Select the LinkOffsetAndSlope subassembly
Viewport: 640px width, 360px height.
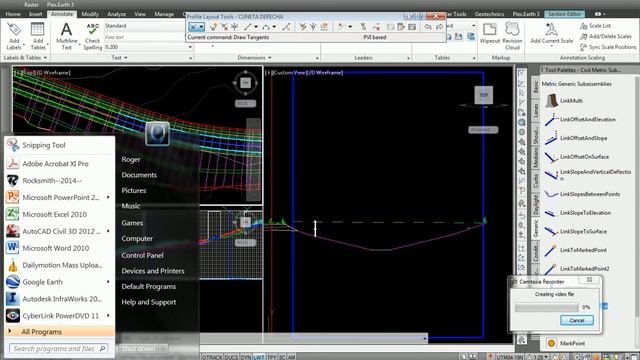click(576, 138)
